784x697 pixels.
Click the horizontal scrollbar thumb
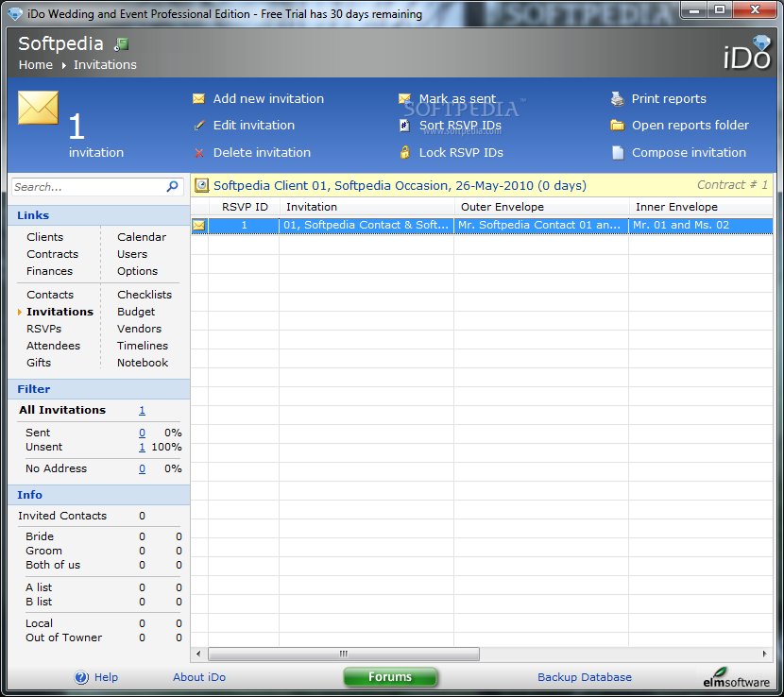[344, 654]
